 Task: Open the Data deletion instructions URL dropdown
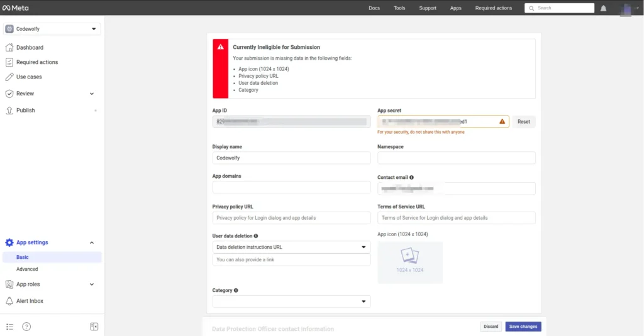click(x=291, y=247)
